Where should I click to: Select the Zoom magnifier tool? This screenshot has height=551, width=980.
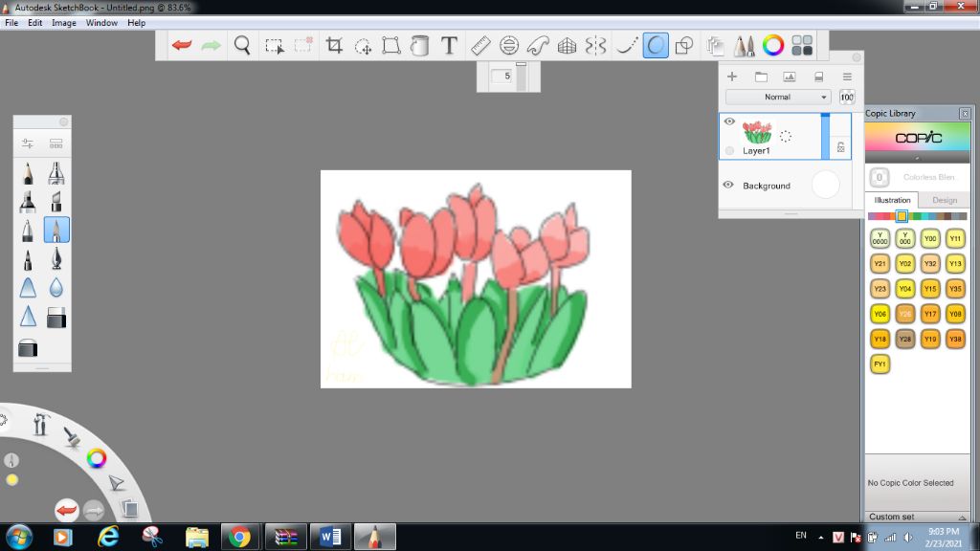242,45
